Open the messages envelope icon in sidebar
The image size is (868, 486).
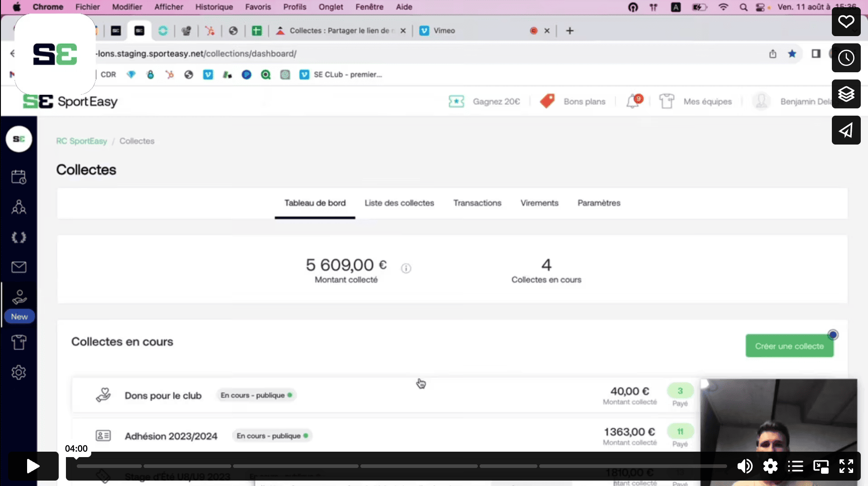pos(19,267)
